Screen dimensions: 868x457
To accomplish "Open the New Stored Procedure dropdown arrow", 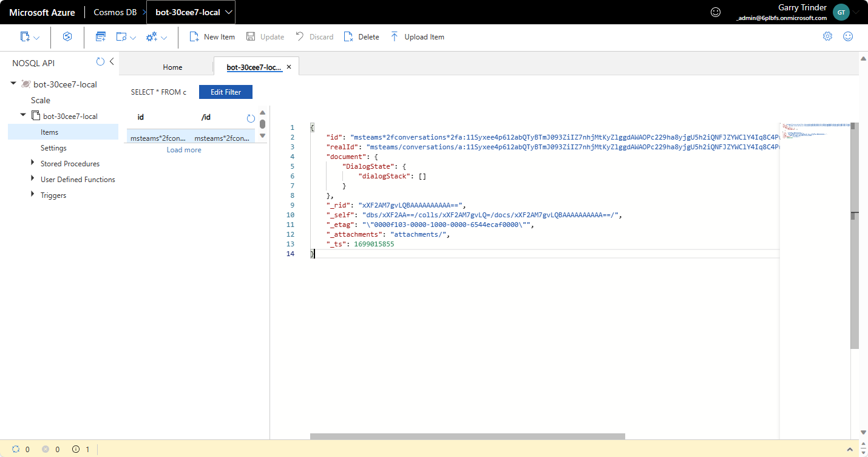I will 132,38.
